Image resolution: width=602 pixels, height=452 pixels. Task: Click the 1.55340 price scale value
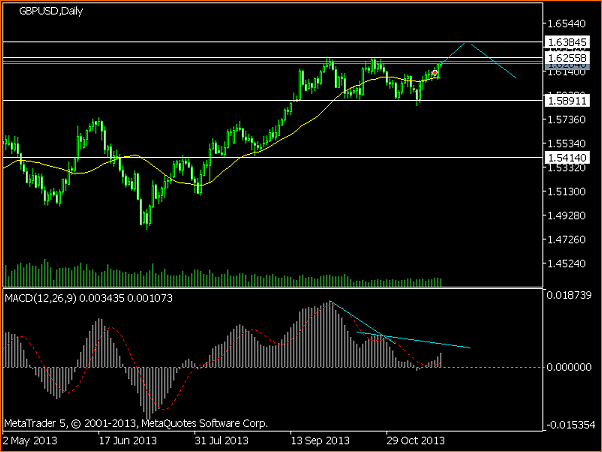click(566, 144)
